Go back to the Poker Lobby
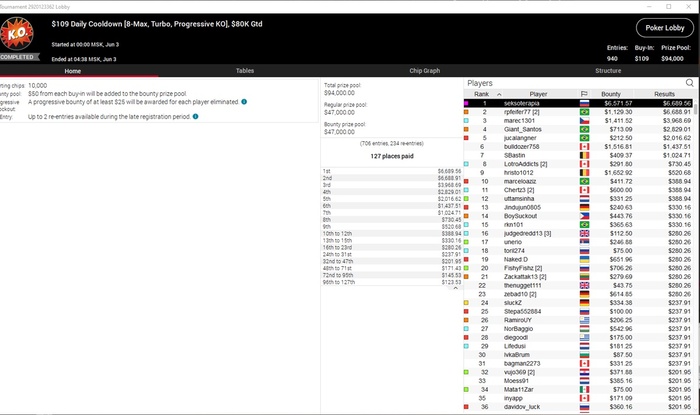The width and height of the screenshot is (700, 415). 665,28
